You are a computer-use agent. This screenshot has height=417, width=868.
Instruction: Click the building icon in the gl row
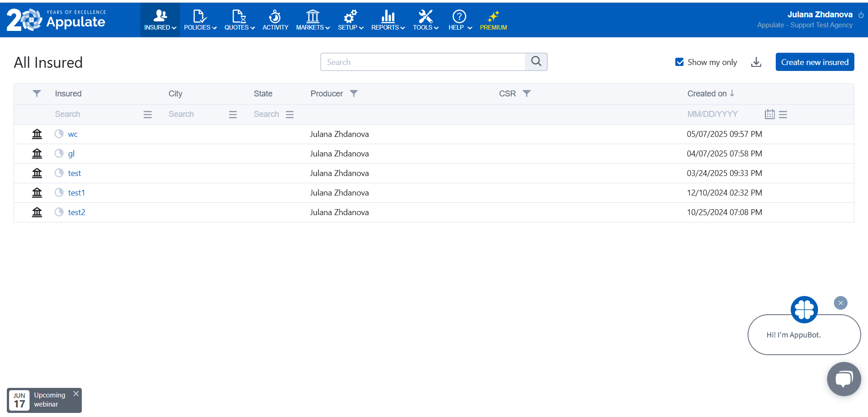(x=37, y=153)
